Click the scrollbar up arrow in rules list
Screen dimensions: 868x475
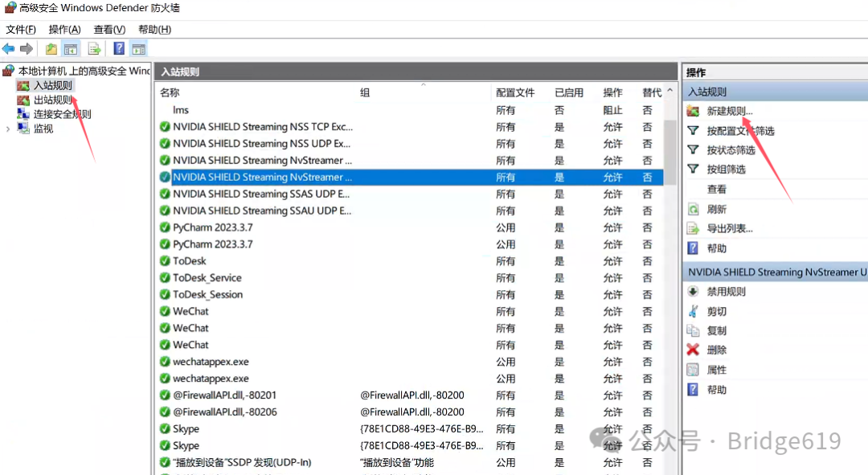click(x=669, y=91)
